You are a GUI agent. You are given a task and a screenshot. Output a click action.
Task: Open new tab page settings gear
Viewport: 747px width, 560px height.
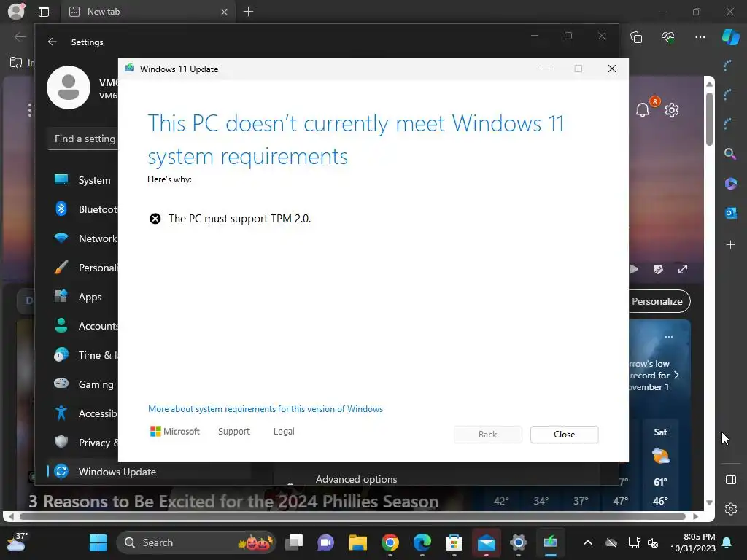pyautogui.click(x=672, y=110)
